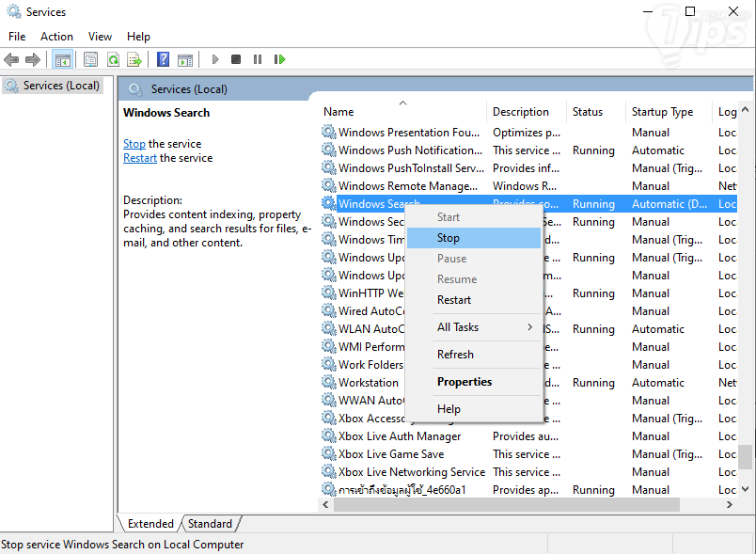The image size is (756, 554).
Task: Click the Refresh toolbar icon
Action: point(113,59)
